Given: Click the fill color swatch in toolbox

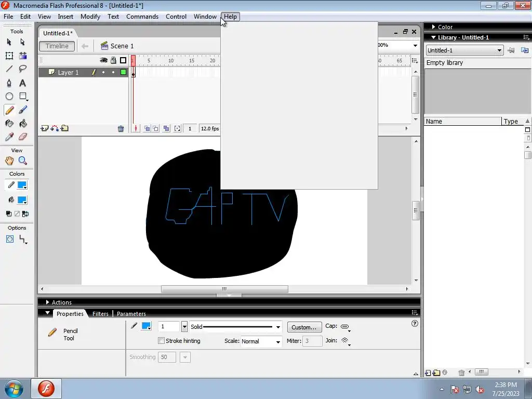Looking at the screenshot, I should tap(22, 200).
